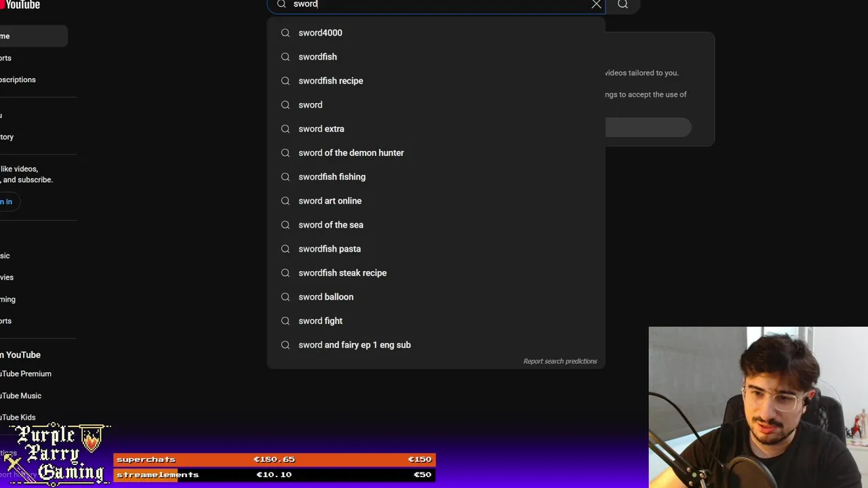Image resolution: width=868 pixels, height=488 pixels.
Task: Pick the 'swordfish fishing' suggestion
Action: click(x=436, y=177)
